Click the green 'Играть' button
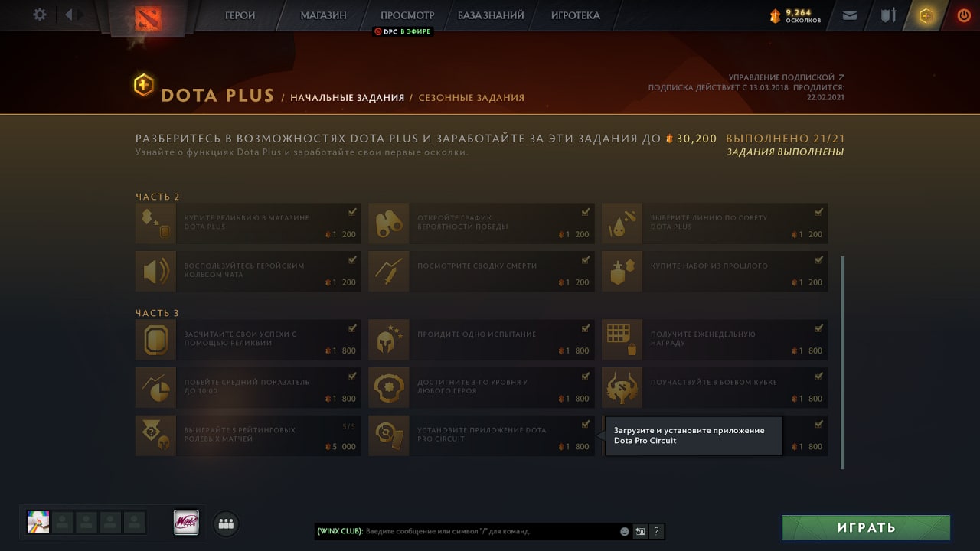This screenshot has height=551, width=980. 866,527
